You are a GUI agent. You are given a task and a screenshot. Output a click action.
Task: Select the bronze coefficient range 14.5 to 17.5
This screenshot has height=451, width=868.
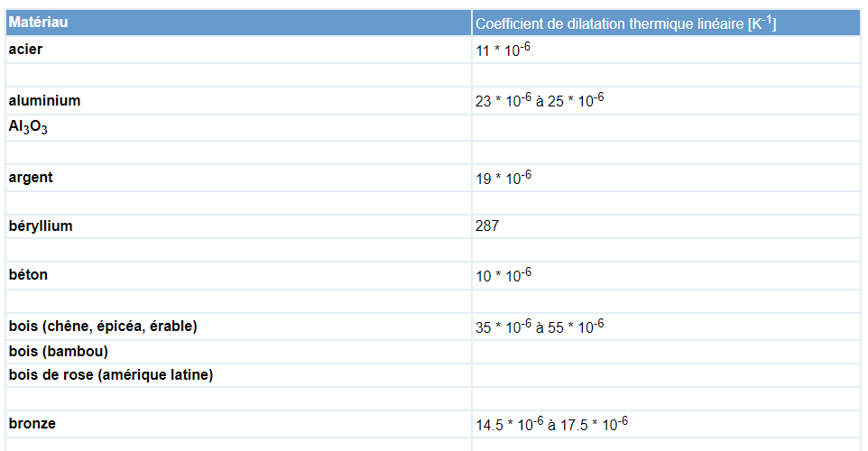[550, 424]
